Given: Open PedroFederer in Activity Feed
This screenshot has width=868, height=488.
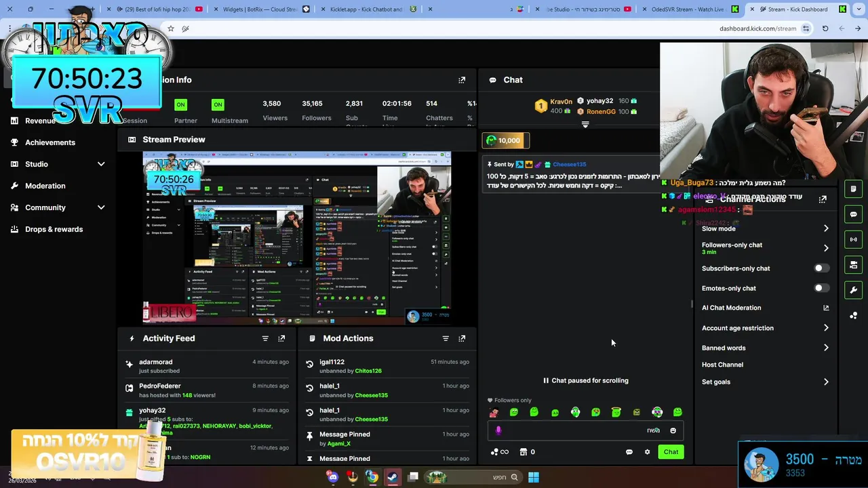Looking at the screenshot, I should 160,386.
